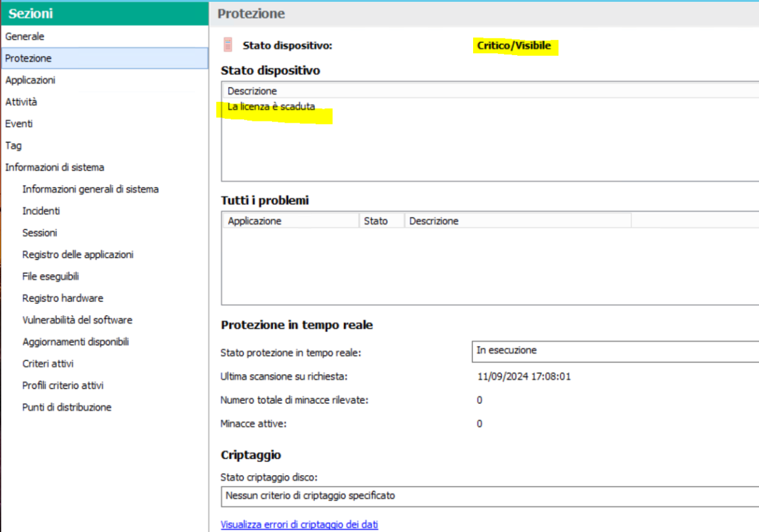This screenshot has height=532, width=759.
Task: Click the Visualizza errori di criptaggio dei dati link
Action: (299, 524)
